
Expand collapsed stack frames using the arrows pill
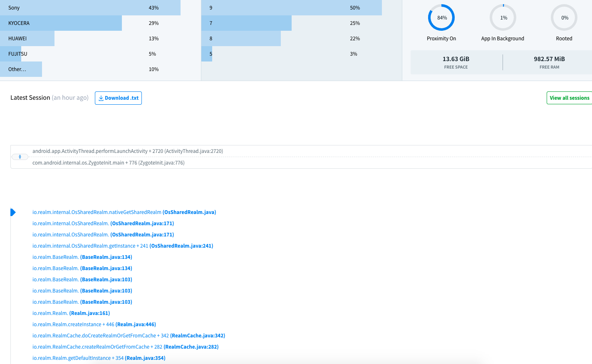(20, 157)
